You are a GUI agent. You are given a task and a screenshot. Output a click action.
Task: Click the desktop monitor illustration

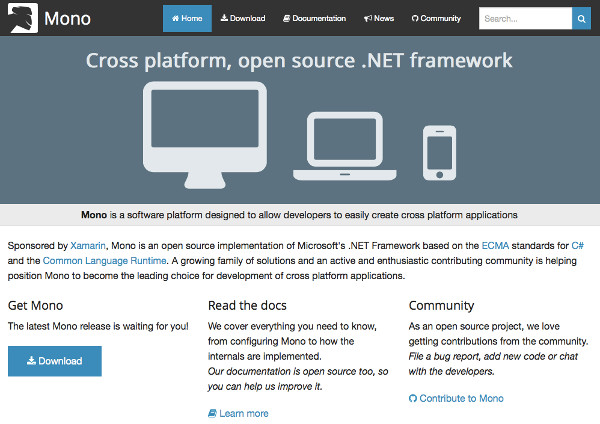coord(205,135)
